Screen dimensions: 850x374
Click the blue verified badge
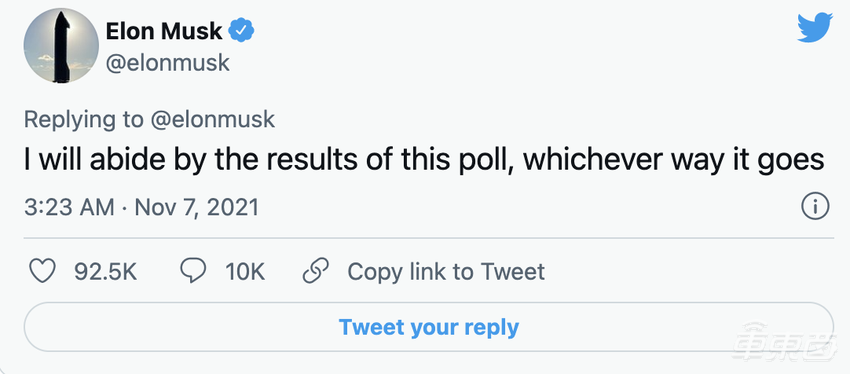point(241,31)
